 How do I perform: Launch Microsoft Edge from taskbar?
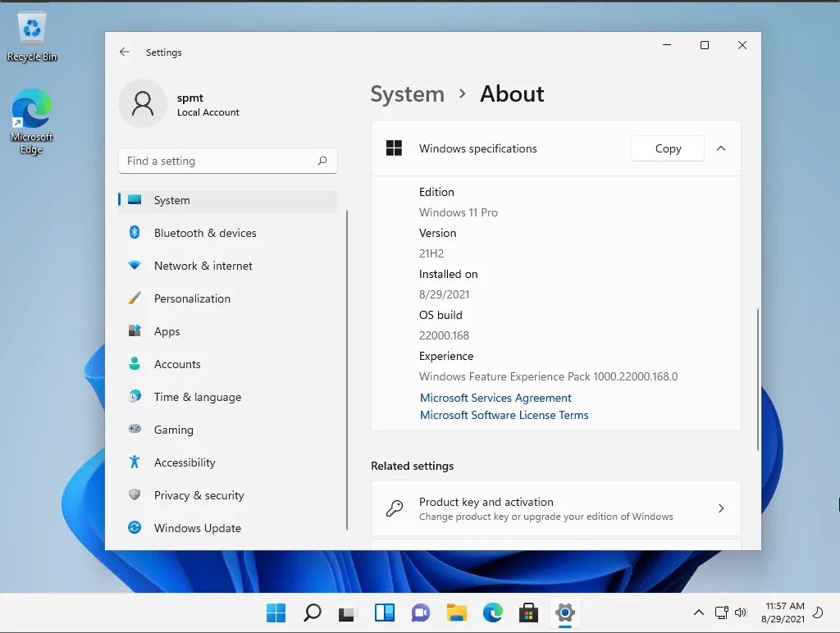[x=493, y=613]
